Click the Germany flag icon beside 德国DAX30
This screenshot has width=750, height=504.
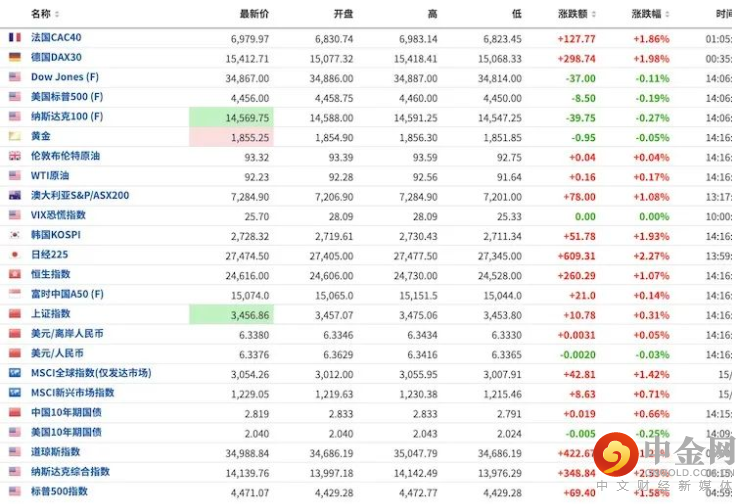pyautogui.click(x=15, y=57)
